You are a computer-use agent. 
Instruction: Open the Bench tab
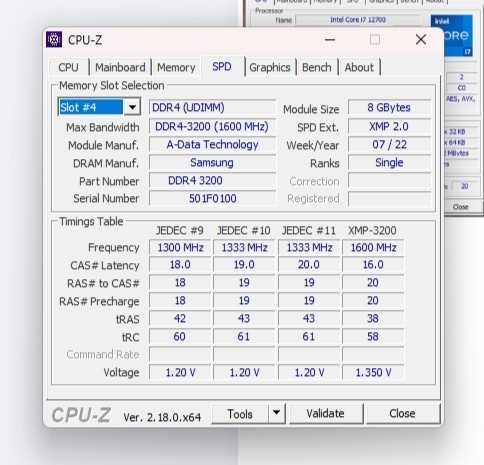(x=317, y=67)
